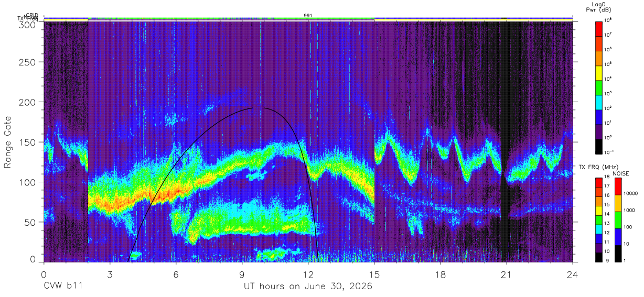The width and height of the screenshot is (644, 297).
Task: Click range gate tick label '100'
Action: (x=27, y=182)
